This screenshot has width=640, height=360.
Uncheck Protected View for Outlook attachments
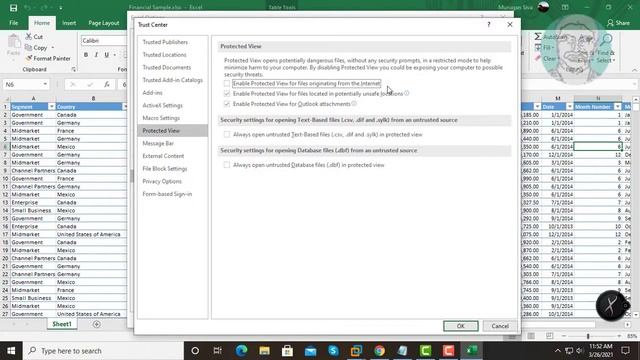click(227, 104)
